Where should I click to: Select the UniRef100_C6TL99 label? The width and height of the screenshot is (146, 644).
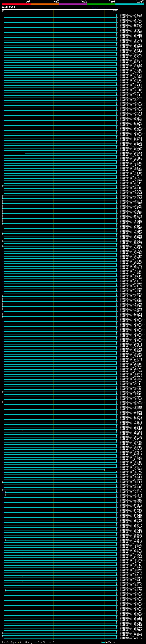click(x=131, y=472)
